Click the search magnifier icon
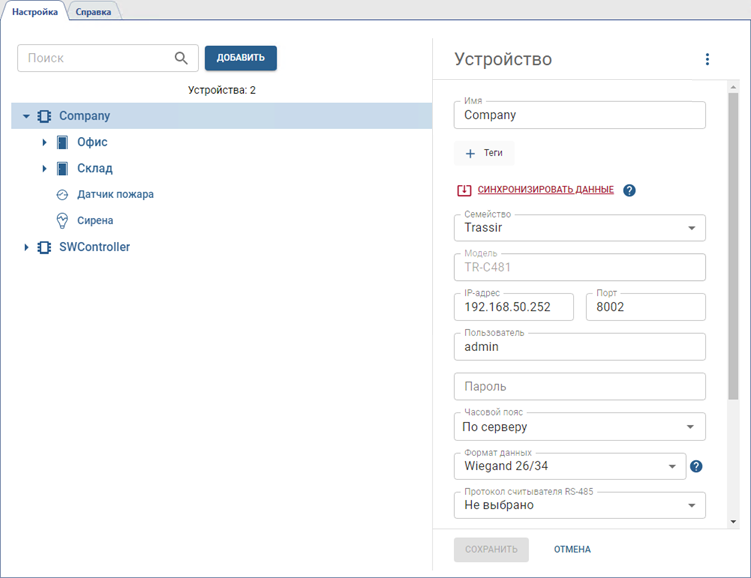Screen dimensions: 751x578 click(x=181, y=58)
